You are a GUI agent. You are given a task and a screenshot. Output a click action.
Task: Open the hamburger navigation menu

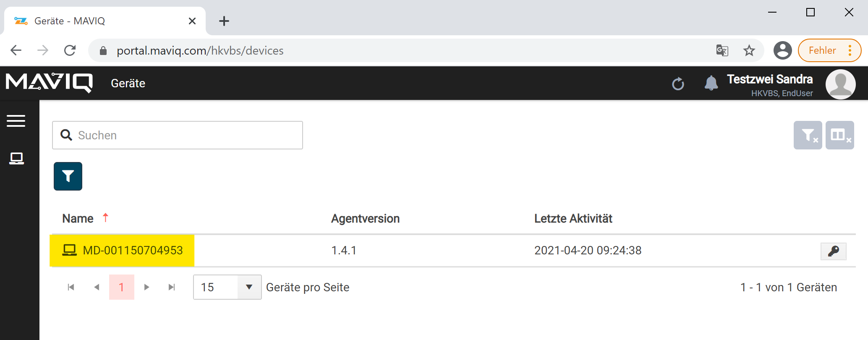[x=16, y=121]
